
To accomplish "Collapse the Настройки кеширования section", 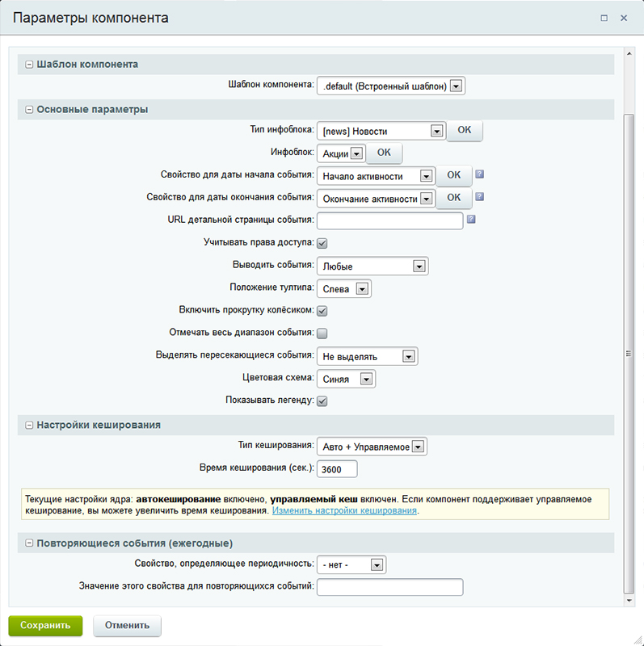I will pyautogui.click(x=29, y=424).
